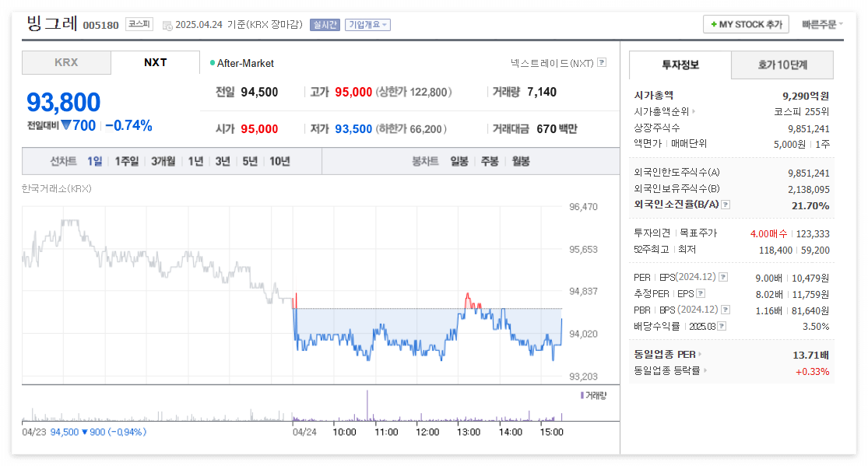Click the MY STOCK 추가 button
This screenshot has height=466, width=868.
745,24
